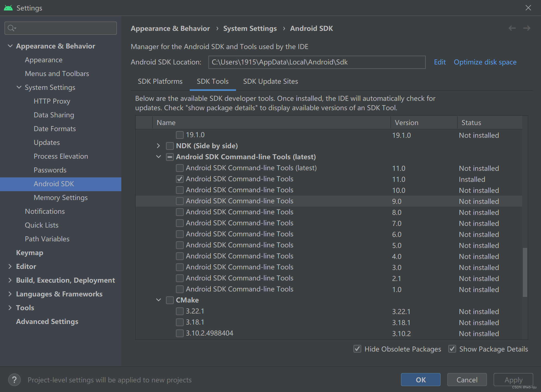This screenshot has height=392, width=541.
Task: Check the CMake 3.22.1 checkbox
Action: tap(180, 311)
